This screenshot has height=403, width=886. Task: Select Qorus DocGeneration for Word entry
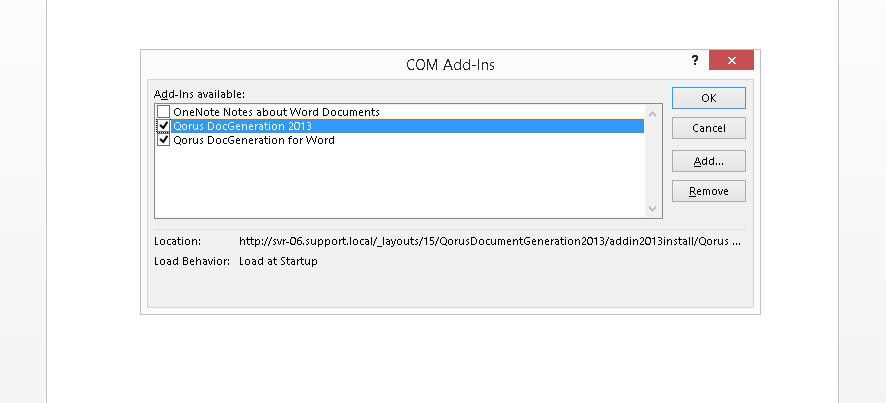(x=254, y=140)
